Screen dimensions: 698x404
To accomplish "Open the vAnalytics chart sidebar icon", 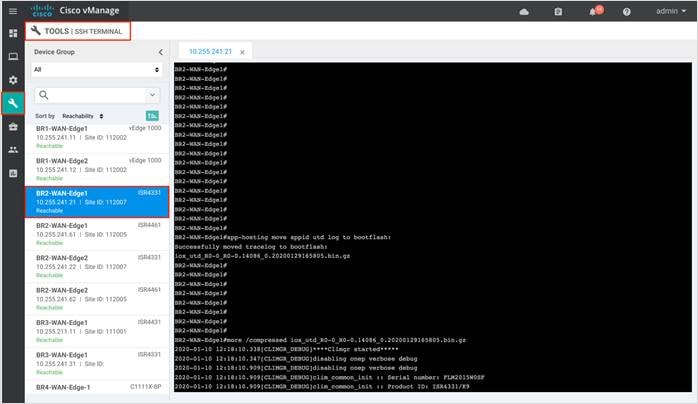I will pos(13,173).
